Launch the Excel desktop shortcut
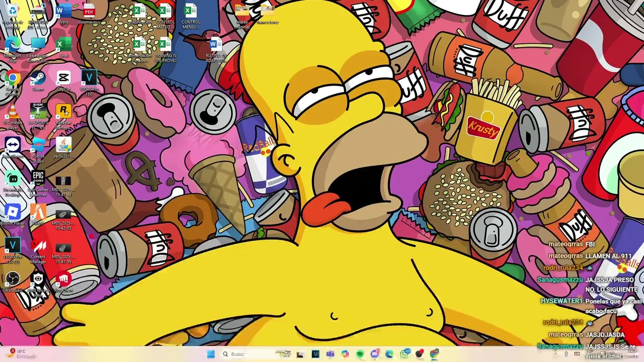This screenshot has height=362, width=644. click(x=63, y=48)
